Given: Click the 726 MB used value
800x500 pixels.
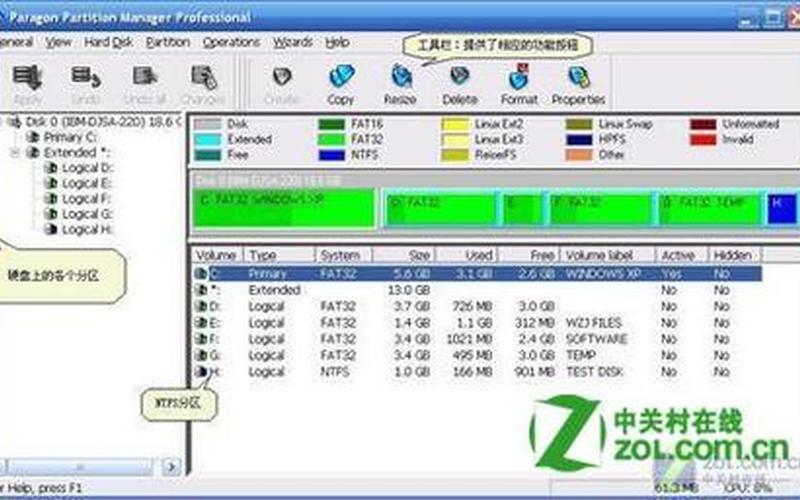Looking at the screenshot, I should 472,307.
